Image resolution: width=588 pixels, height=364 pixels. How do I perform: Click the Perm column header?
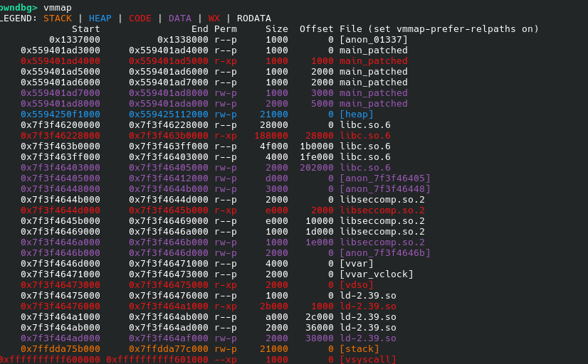point(226,29)
